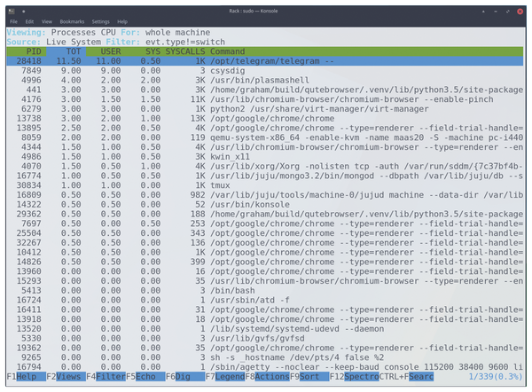Viewport: 532px width, 392px height.
Task: Click F1 Help in bottom bar
Action: coord(27,377)
